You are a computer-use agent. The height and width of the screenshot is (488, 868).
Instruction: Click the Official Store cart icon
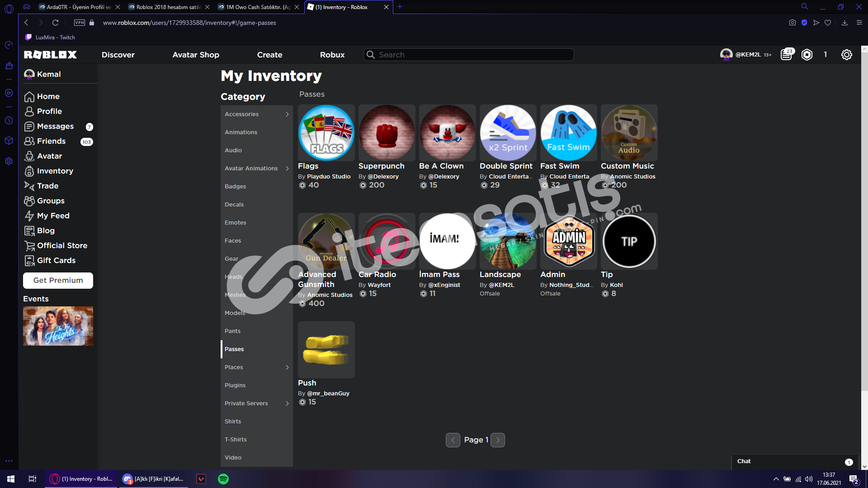pyautogui.click(x=29, y=246)
